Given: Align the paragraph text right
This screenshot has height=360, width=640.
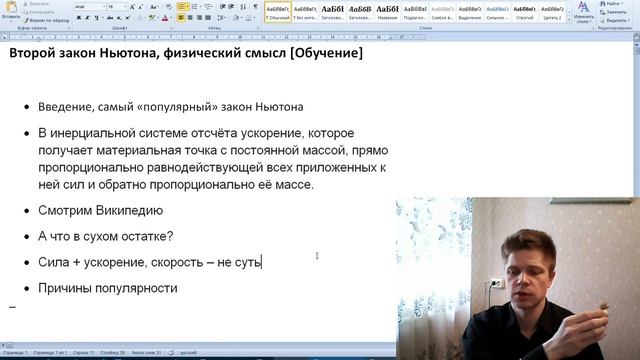Looking at the screenshot, I should (x=199, y=18).
